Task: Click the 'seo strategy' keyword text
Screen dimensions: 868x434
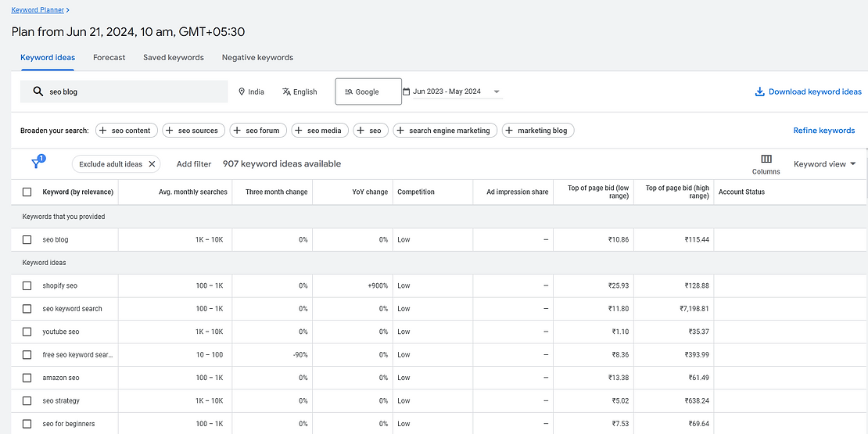Action: (x=61, y=401)
